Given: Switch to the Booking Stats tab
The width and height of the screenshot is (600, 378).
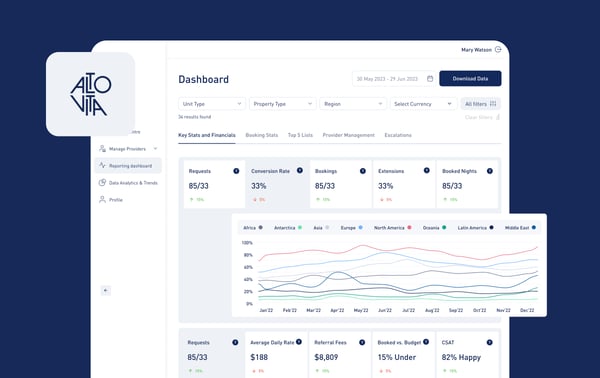Looking at the screenshot, I should 262,135.
